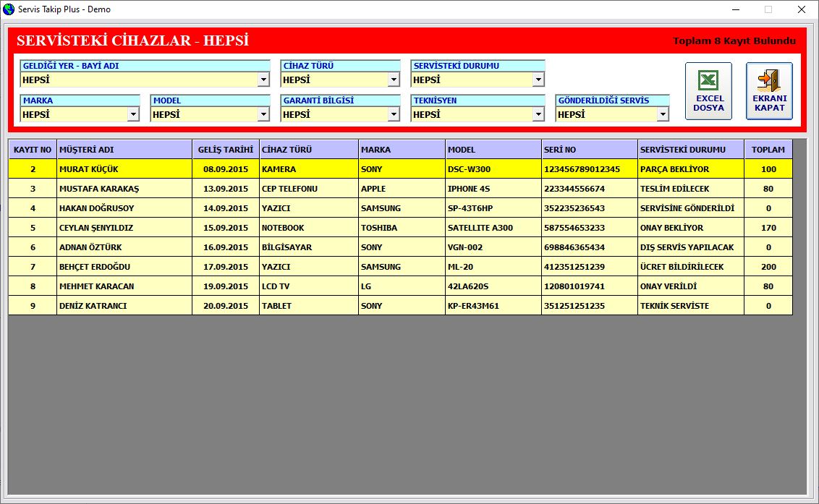
Task: Expand the Marka filter dropdown
Action: (133, 114)
